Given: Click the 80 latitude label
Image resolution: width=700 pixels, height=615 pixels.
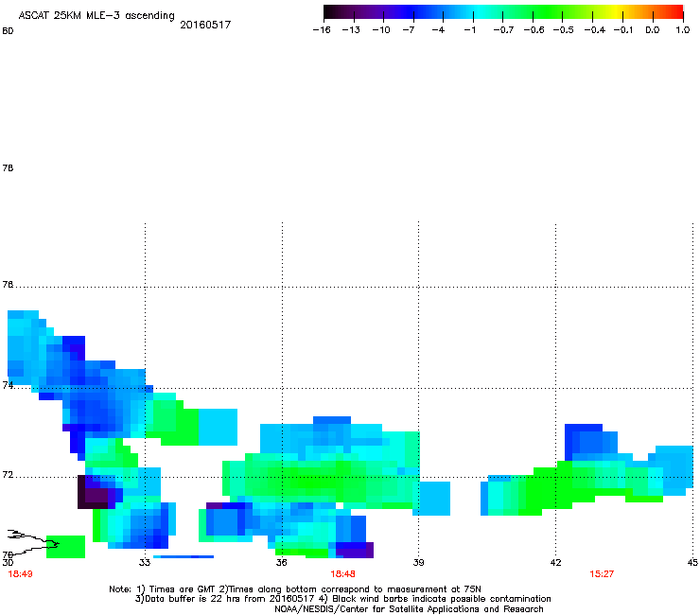Looking at the screenshot, I should (8, 31).
